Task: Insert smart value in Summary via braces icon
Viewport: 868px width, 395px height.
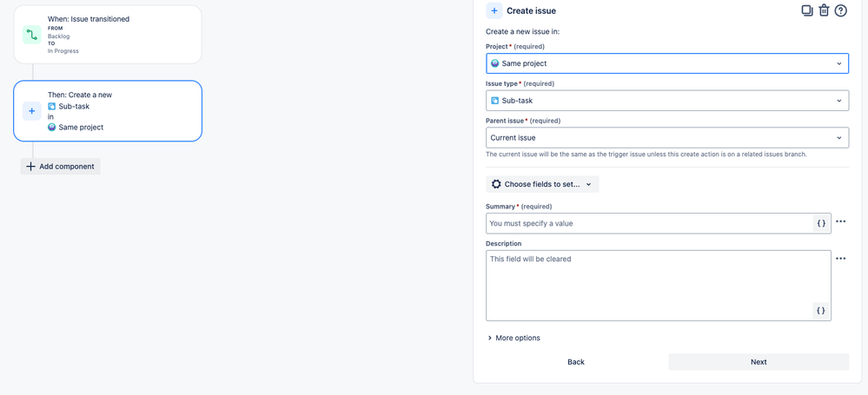Action: (821, 223)
